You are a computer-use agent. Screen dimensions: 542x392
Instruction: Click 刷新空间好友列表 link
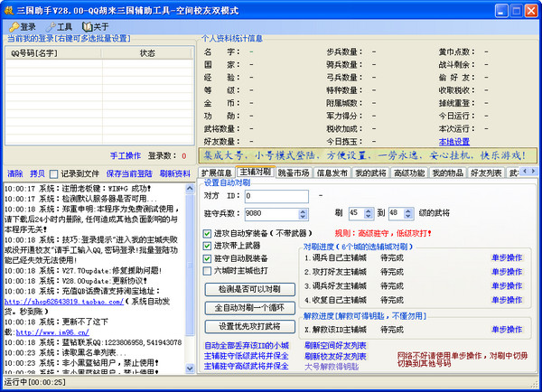pos(335,346)
